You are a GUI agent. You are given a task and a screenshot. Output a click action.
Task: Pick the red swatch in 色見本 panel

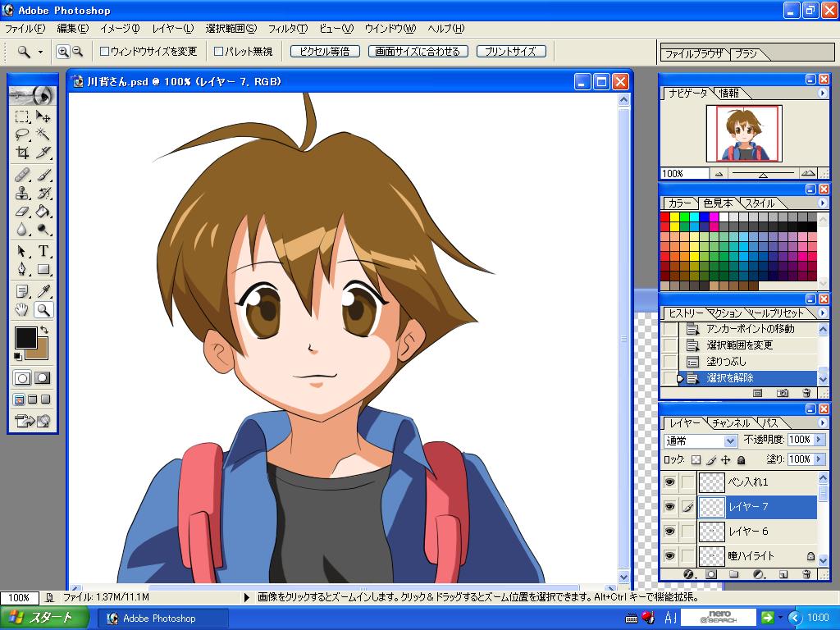coord(664,217)
